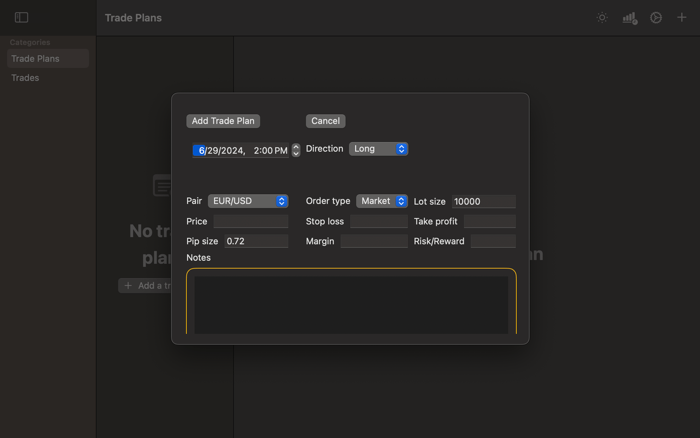700x438 pixels.
Task: Click inside the Notes text area
Action: (351, 305)
